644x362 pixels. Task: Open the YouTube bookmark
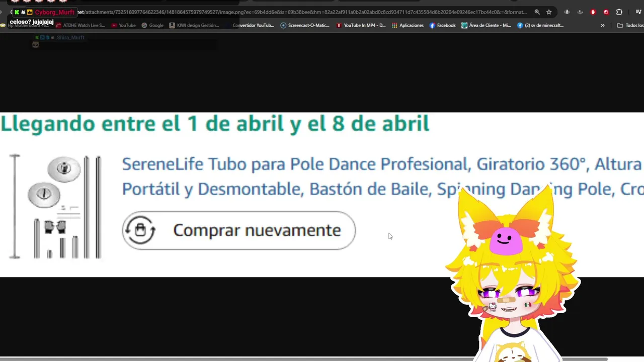[124, 25]
